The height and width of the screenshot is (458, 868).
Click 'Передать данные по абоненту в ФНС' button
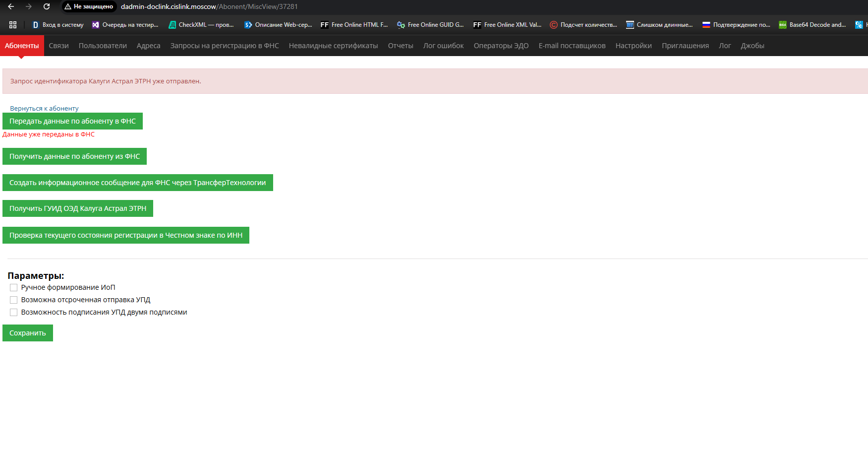click(72, 121)
